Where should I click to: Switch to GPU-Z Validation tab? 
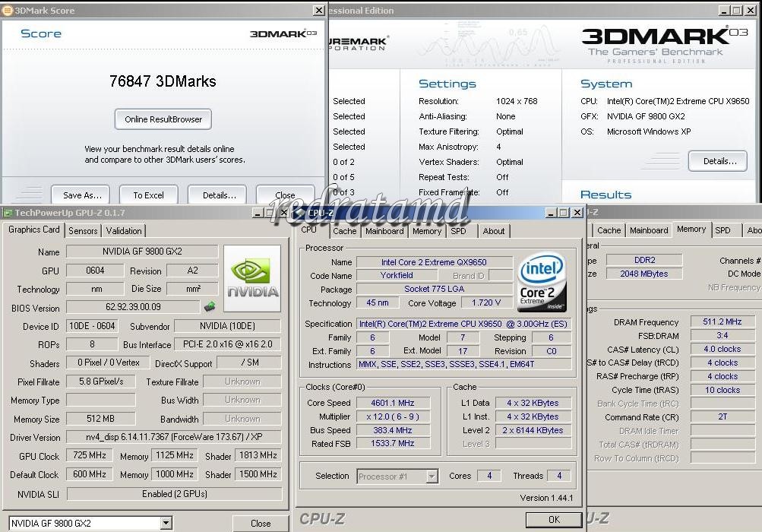tap(124, 230)
